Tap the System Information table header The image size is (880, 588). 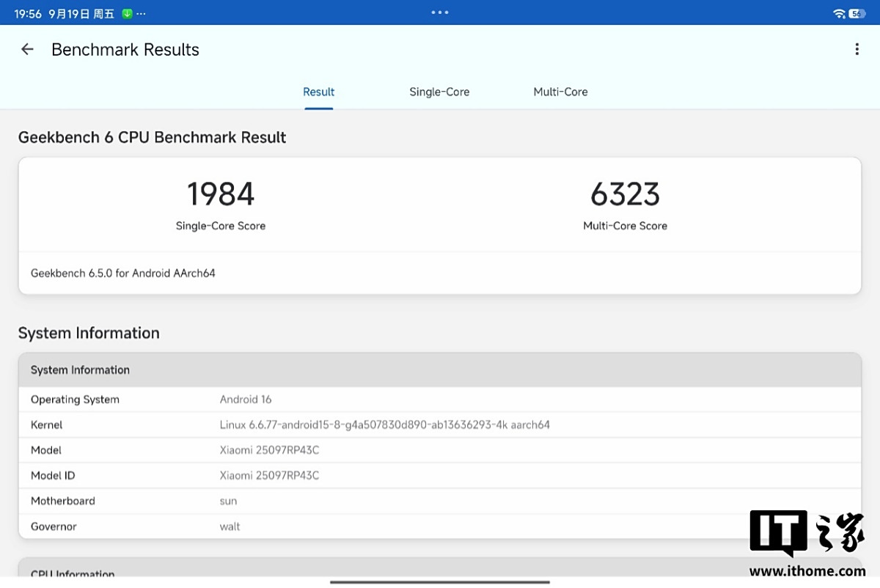click(440, 370)
